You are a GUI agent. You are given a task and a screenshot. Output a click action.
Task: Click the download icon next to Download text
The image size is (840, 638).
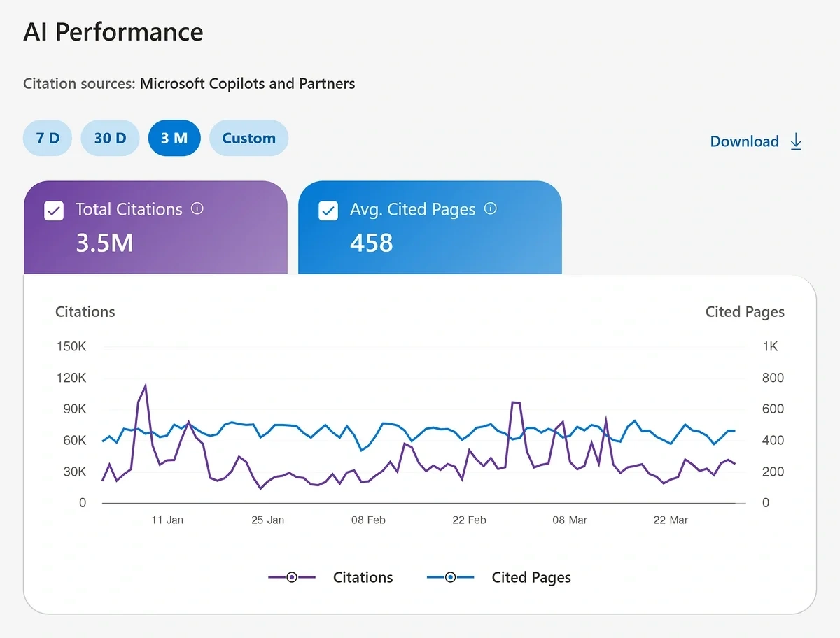[x=796, y=141]
